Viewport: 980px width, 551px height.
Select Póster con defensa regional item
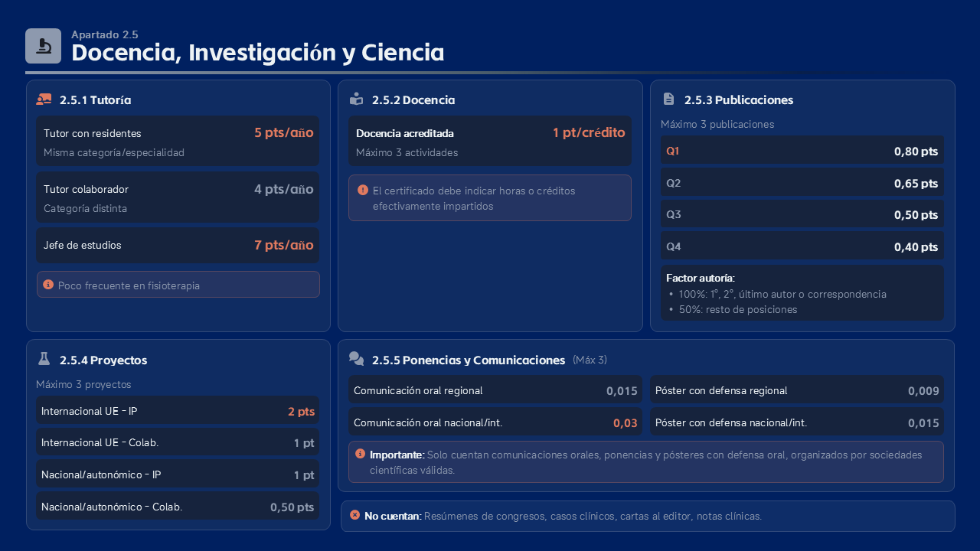point(797,390)
